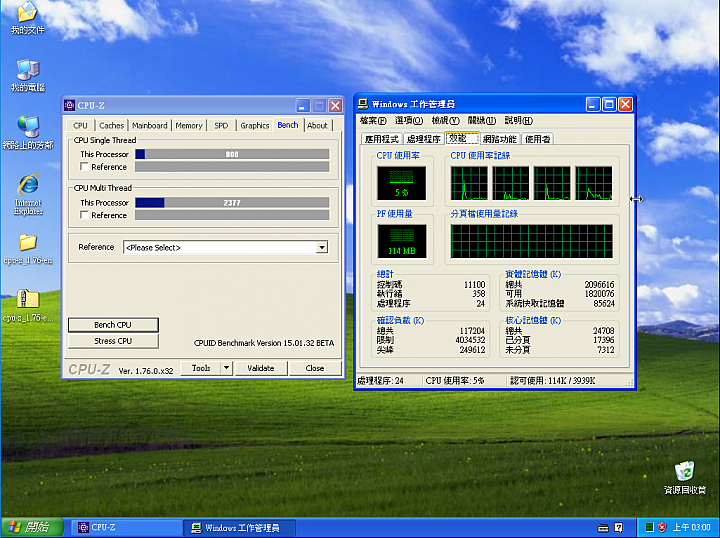720x538 pixels.
Task: Click the page file usage history graph
Action: (531, 241)
